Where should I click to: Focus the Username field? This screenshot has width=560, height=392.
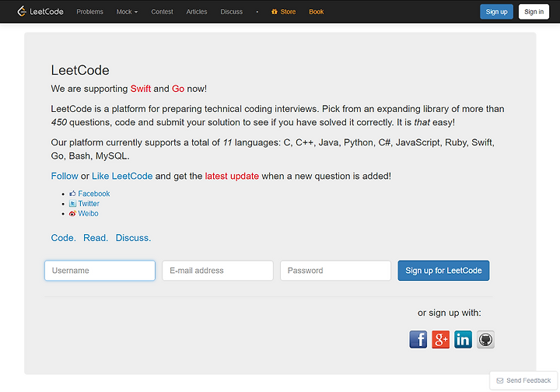[x=100, y=271]
